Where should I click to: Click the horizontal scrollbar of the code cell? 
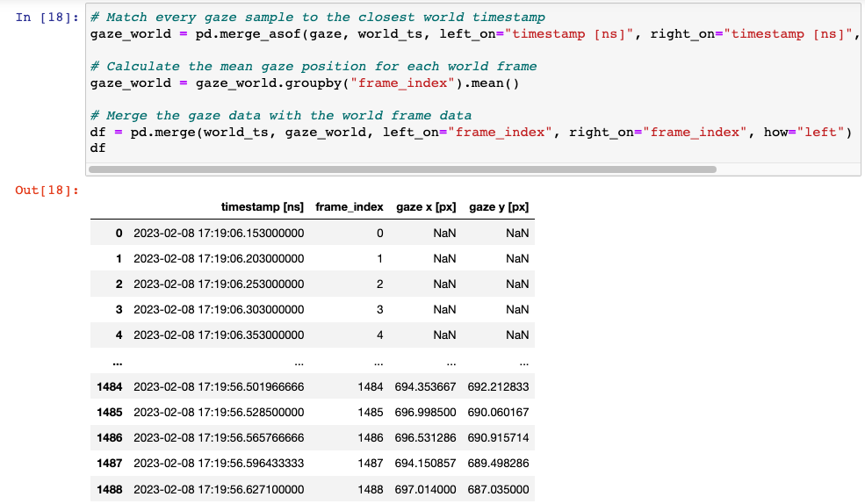click(x=402, y=169)
